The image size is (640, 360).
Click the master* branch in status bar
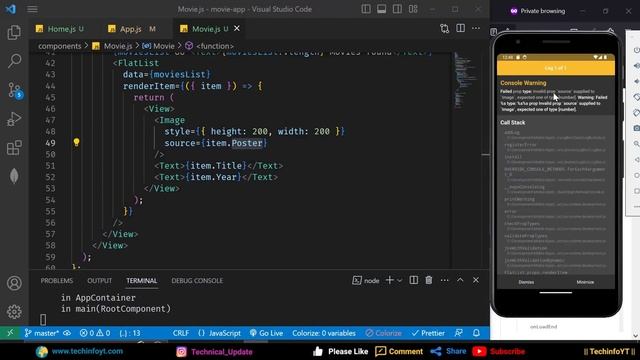click(42, 333)
